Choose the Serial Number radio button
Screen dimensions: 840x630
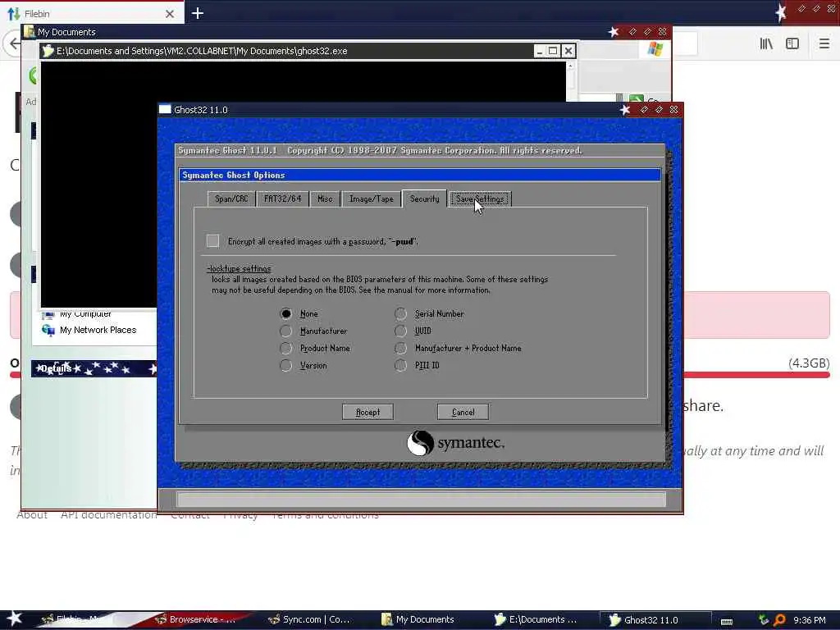click(x=400, y=313)
